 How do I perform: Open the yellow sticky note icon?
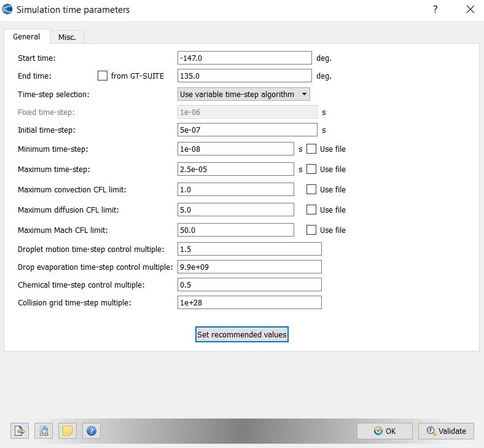(68, 430)
